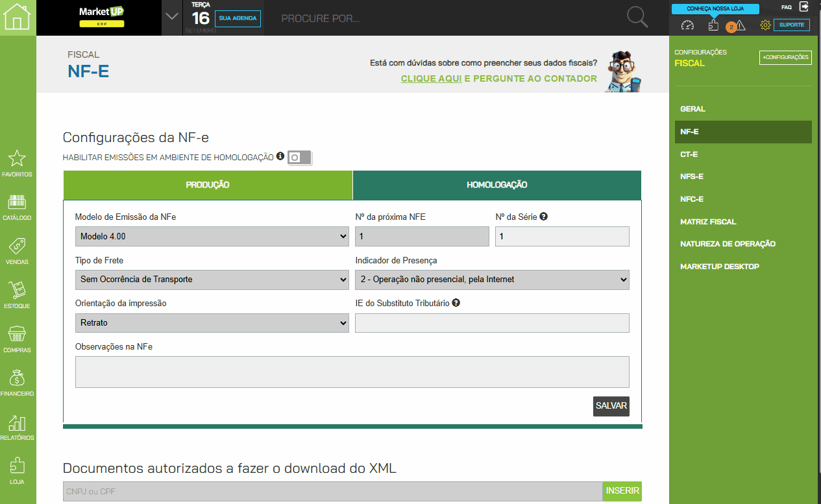Click the logout exit icon

(804, 7)
